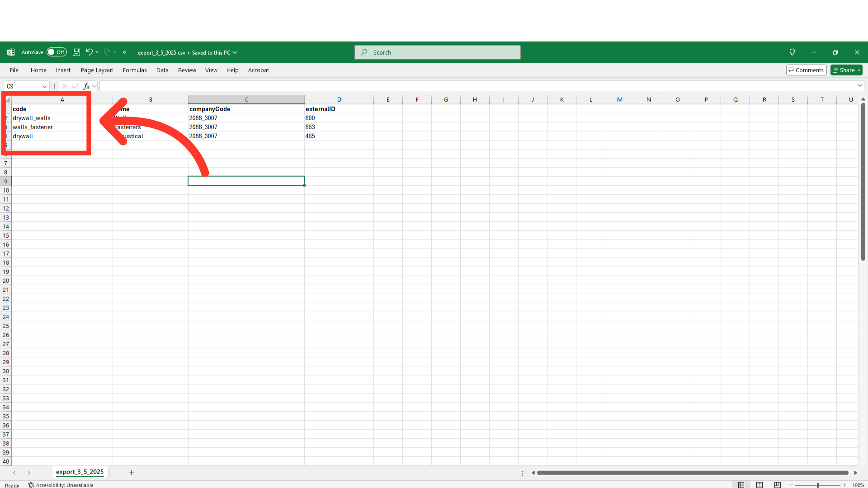Click the Redo arrow icon
Screen dimensions: 868x488
[107, 52]
